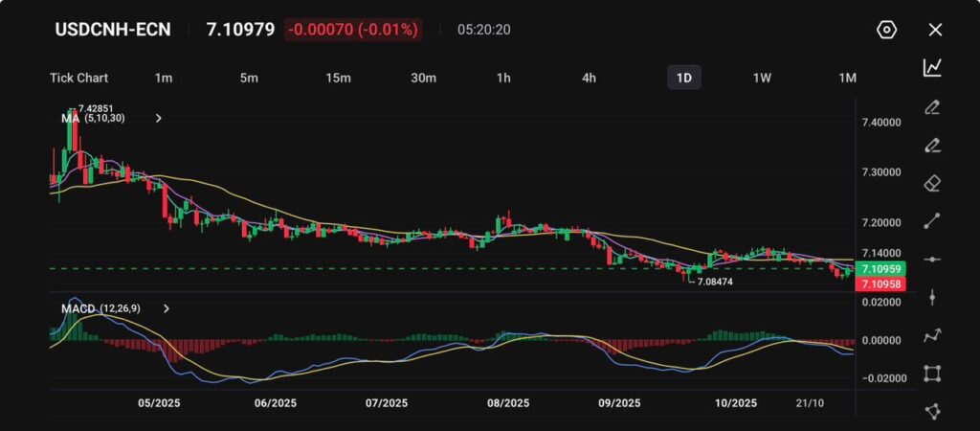Select the rectangle shape tool
This screenshot has width=980, height=431.
tap(932, 374)
